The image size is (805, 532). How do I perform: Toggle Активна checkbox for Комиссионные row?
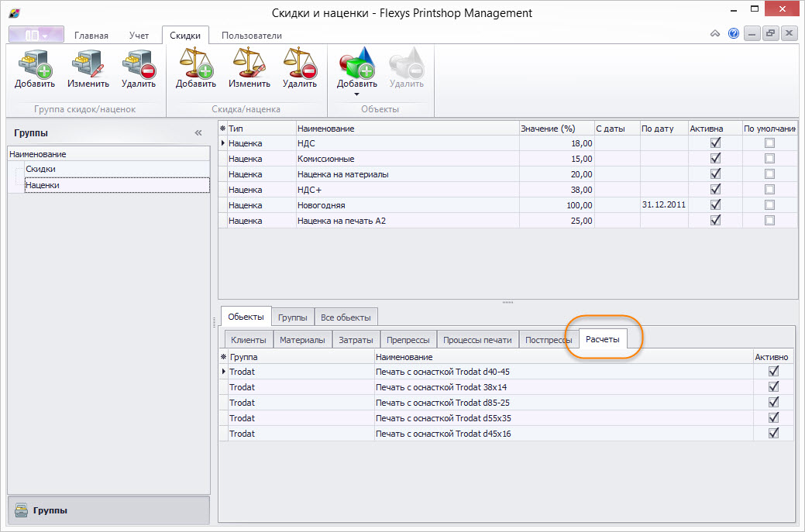[x=715, y=159]
